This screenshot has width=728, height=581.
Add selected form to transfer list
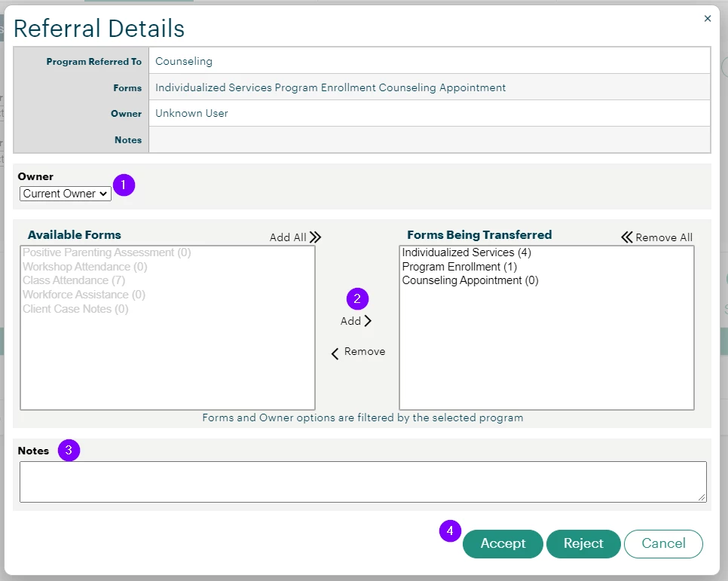click(x=356, y=321)
